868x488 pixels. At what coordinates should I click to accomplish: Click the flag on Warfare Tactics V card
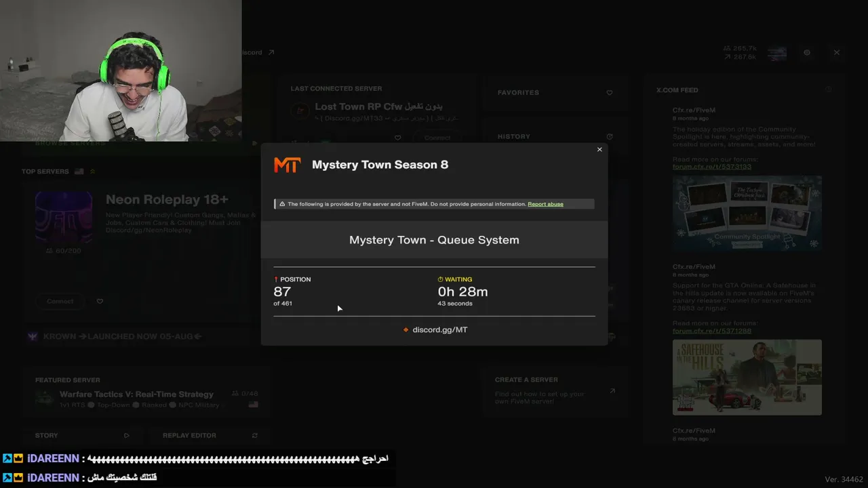pyautogui.click(x=254, y=405)
